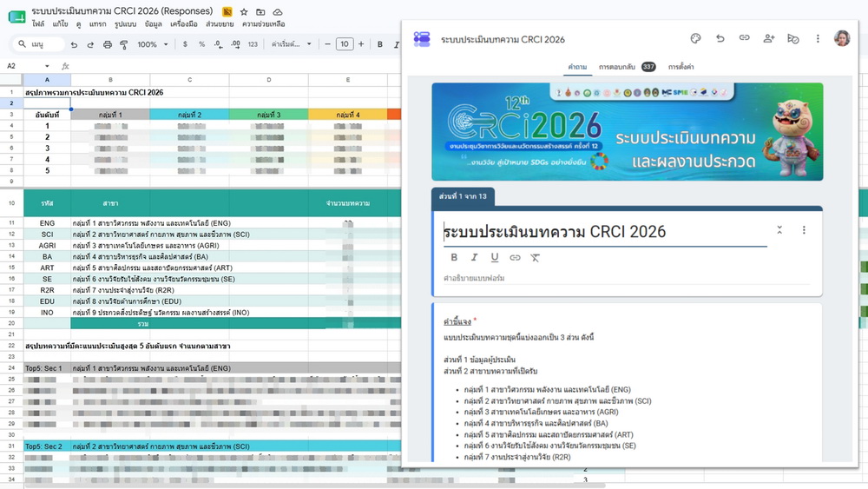The width and height of the screenshot is (868, 489).
Task: Select column A header in the spreadsheet
Action: (47, 80)
